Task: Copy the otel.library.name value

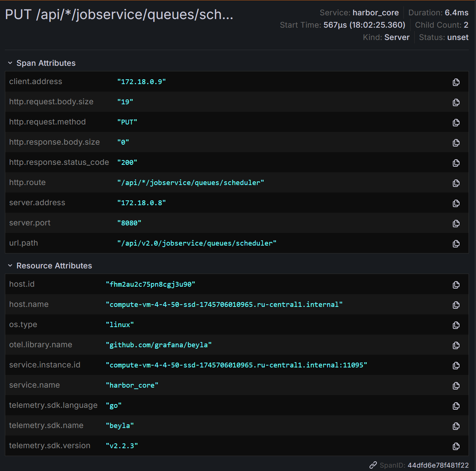Action: pos(456,345)
